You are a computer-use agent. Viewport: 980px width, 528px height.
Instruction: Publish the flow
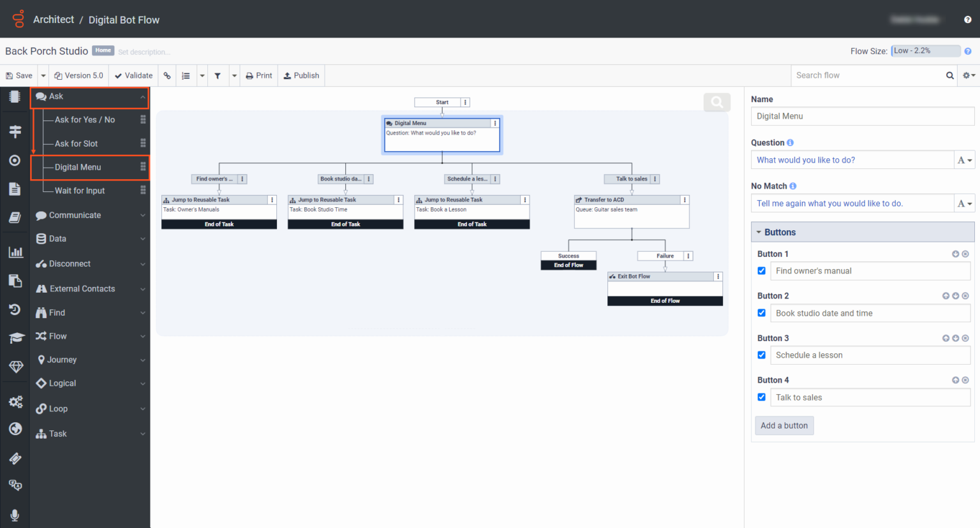tap(301, 75)
